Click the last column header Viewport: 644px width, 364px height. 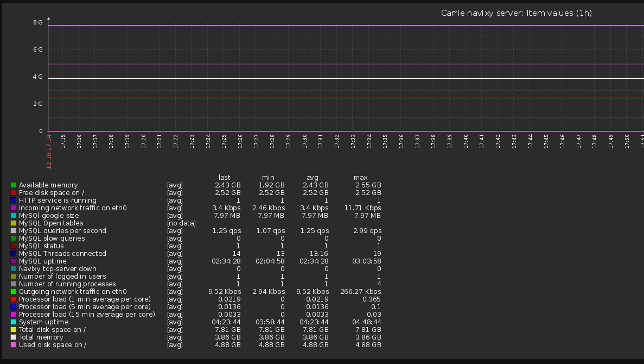(x=224, y=178)
